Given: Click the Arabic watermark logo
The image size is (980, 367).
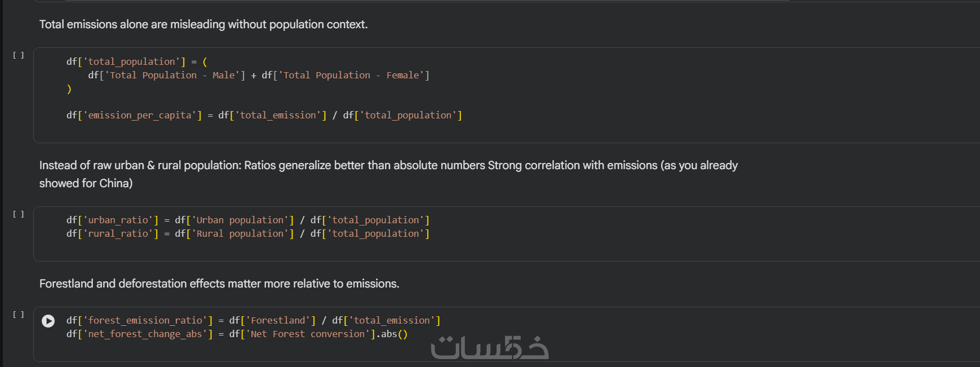Looking at the screenshot, I should [489, 348].
